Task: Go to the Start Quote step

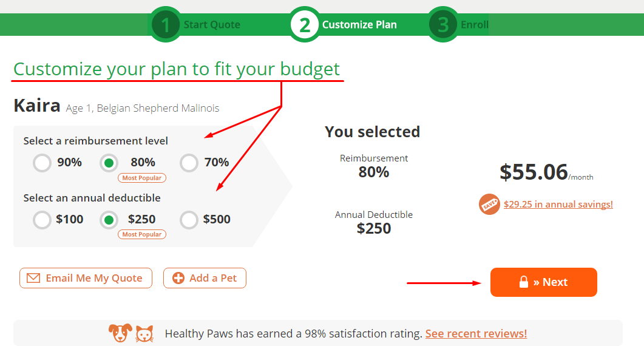Action: [212, 25]
